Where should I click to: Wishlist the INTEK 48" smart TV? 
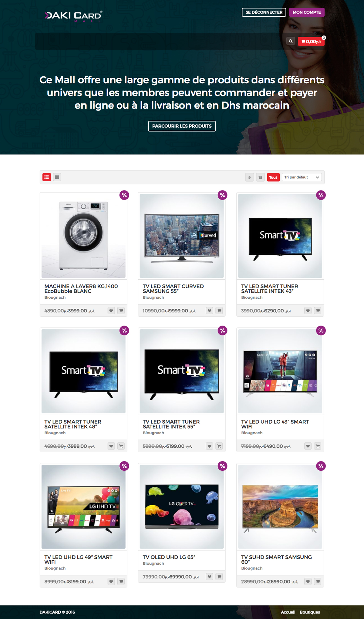(111, 446)
